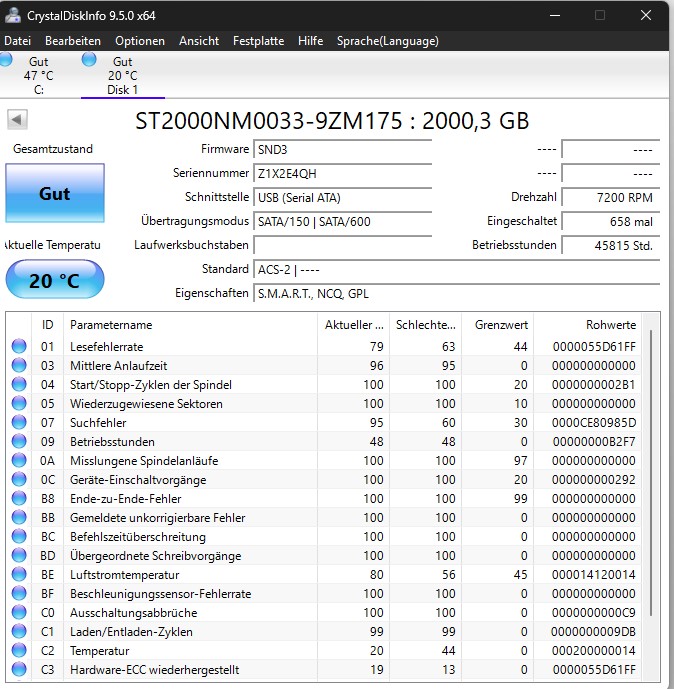Click status orb for Gemeldete unkorrigierbare Fehler
Image resolution: width=674 pixels, height=689 pixels.
point(19,517)
